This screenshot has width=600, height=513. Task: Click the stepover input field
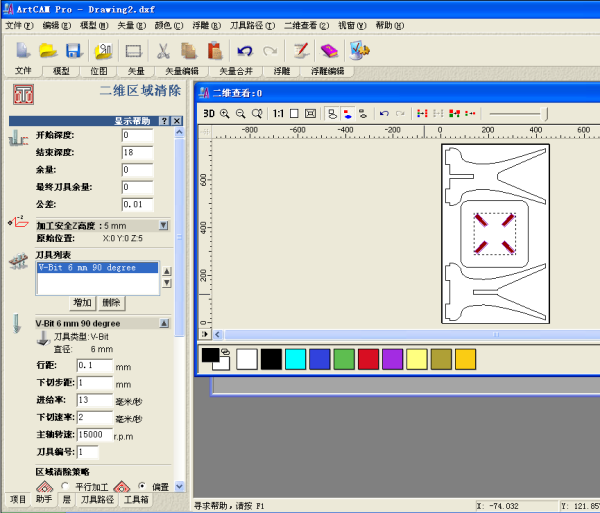coord(95,365)
